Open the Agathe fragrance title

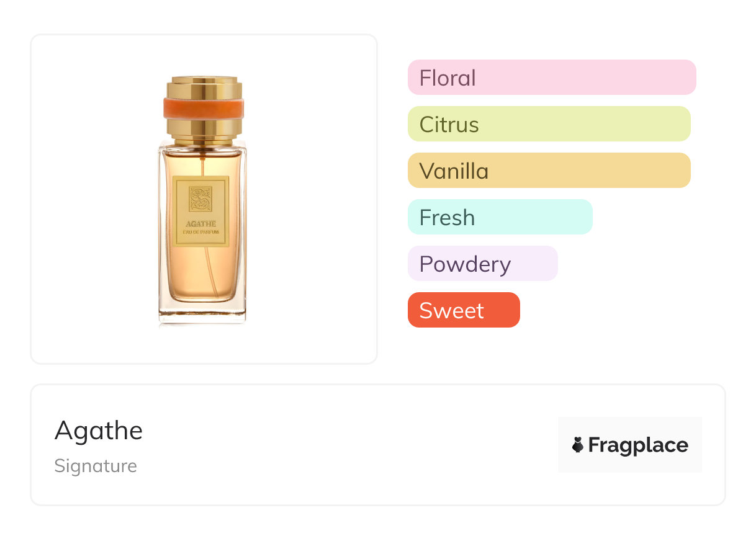99,431
